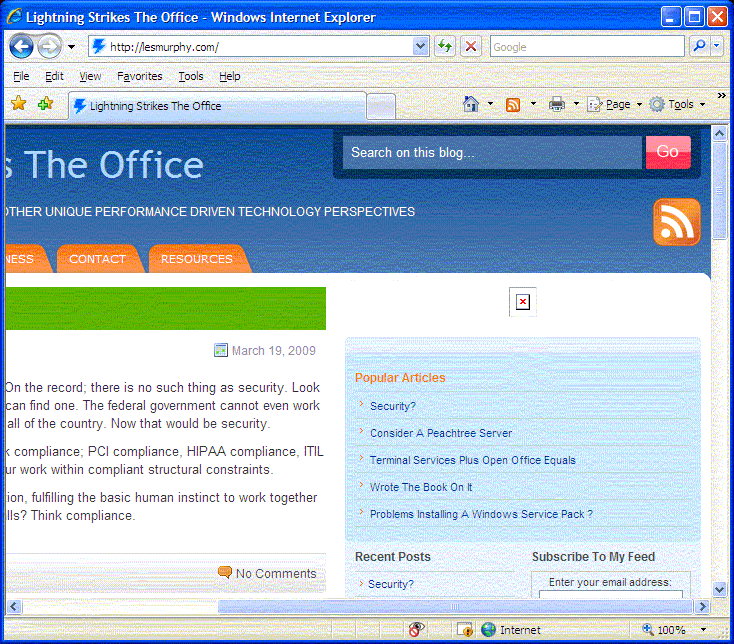
Task: Click the calendar icon beside March 19, 2009
Action: point(220,350)
